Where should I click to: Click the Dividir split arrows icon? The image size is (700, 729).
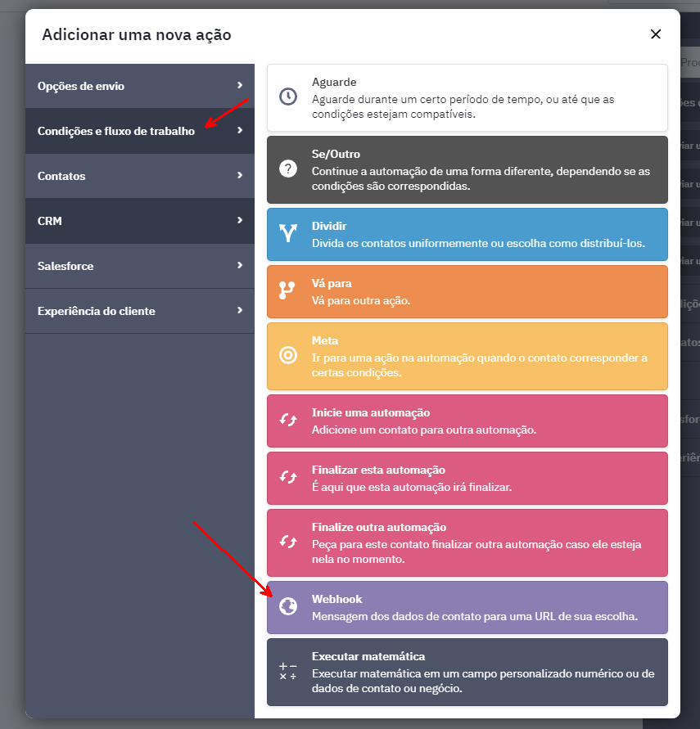point(287,233)
